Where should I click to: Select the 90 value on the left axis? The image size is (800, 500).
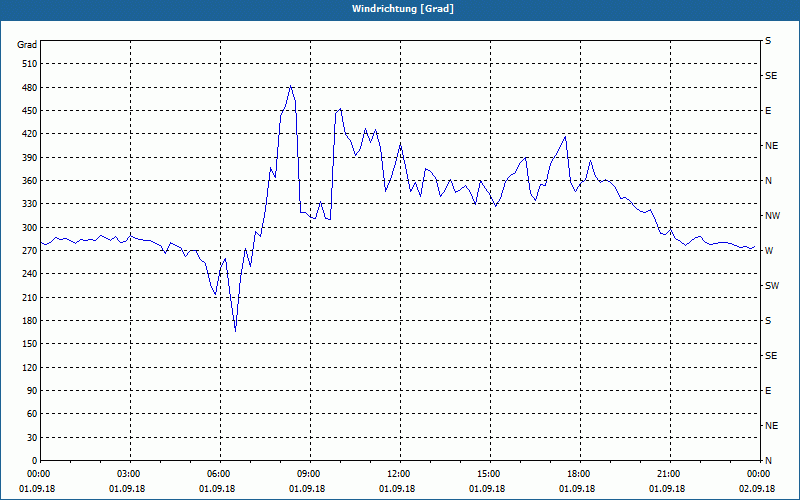pyautogui.click(x=32, y=391)
